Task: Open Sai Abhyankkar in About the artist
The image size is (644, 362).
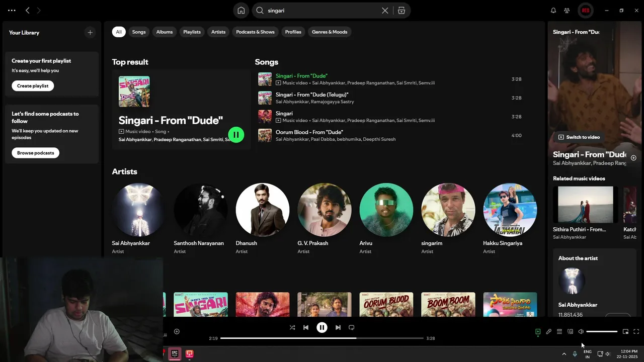Action: [578, 305]
